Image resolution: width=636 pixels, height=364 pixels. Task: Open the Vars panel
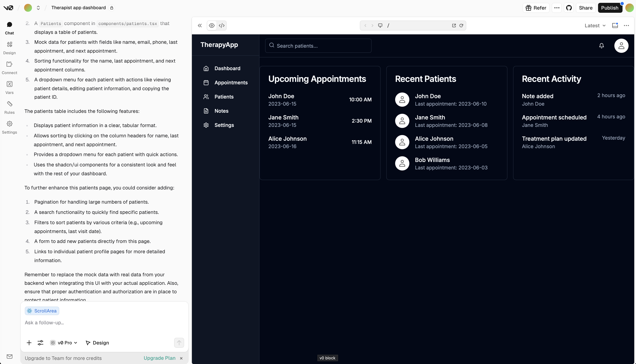tap(9, 87)
